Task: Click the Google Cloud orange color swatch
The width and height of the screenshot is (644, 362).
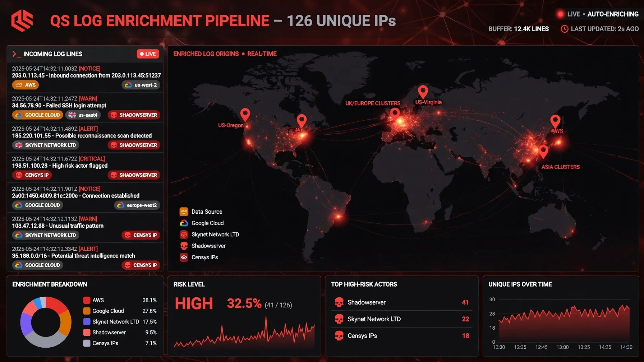Action: click(87, 311)
